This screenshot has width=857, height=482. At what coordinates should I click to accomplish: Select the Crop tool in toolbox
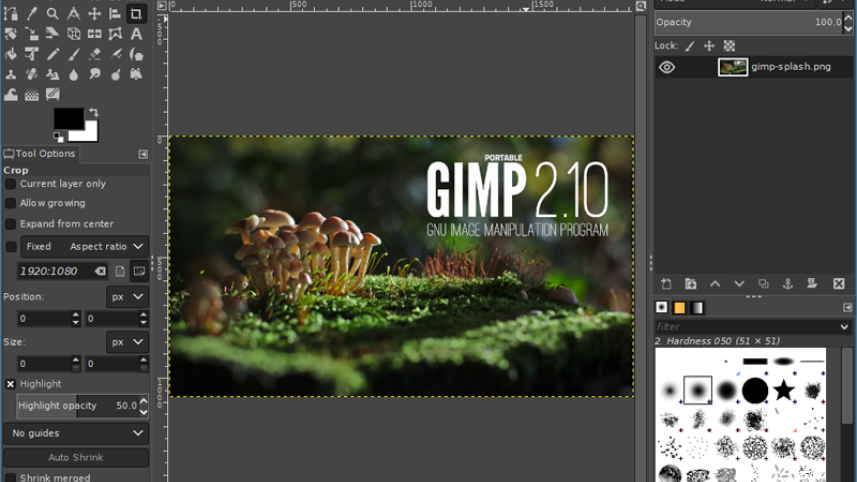point(137,13)
